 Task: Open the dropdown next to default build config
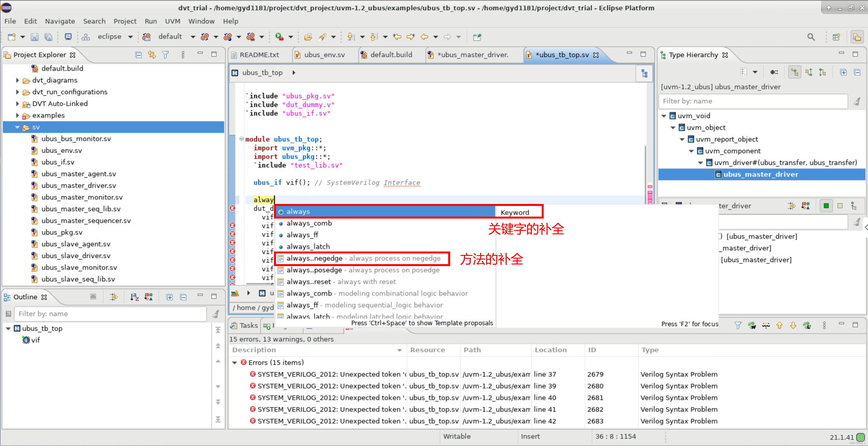pyautogui.click(x=193, y=37)
